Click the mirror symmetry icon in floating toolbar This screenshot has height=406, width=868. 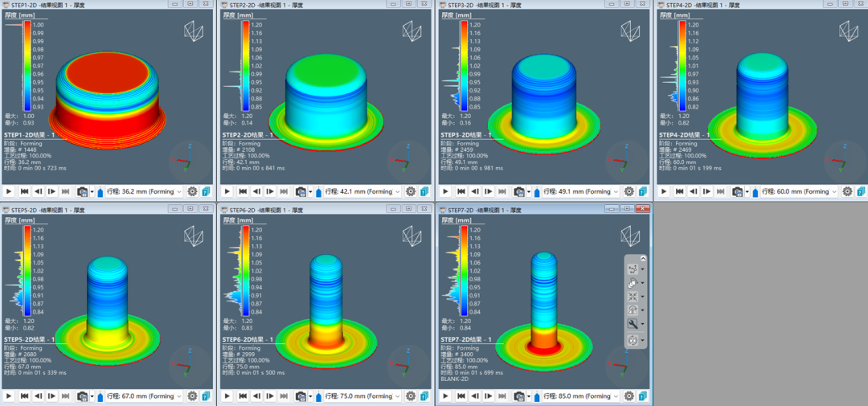633,310
